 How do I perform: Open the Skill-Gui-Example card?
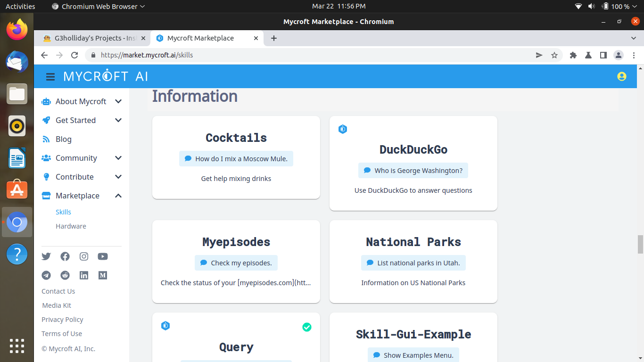point(413,337)
